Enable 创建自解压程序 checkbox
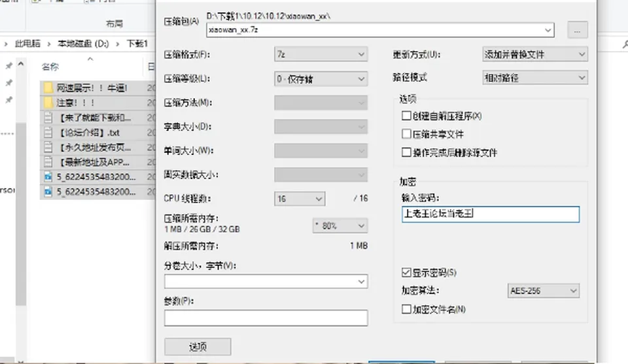Screen dimensions: 628x364 [406, 116]
